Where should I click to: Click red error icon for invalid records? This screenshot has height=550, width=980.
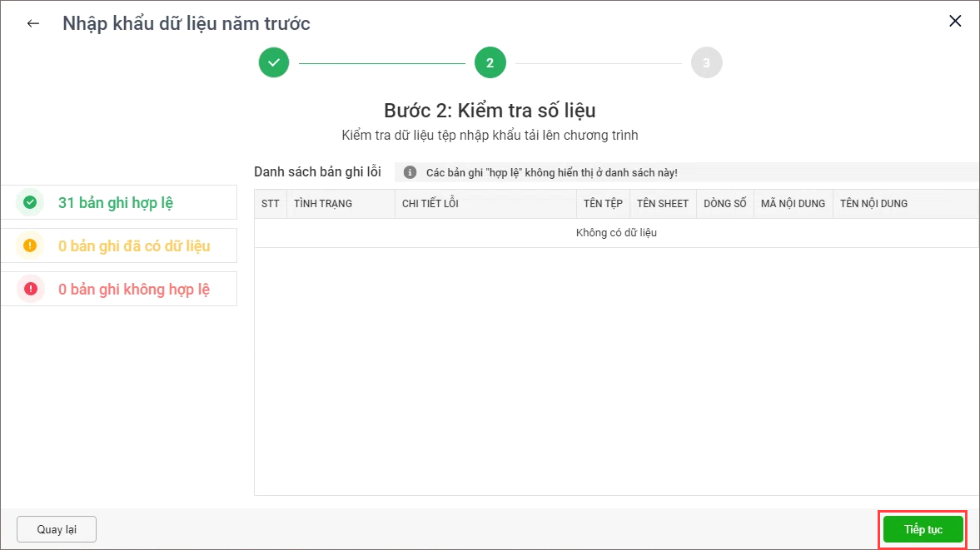point(31,289)
